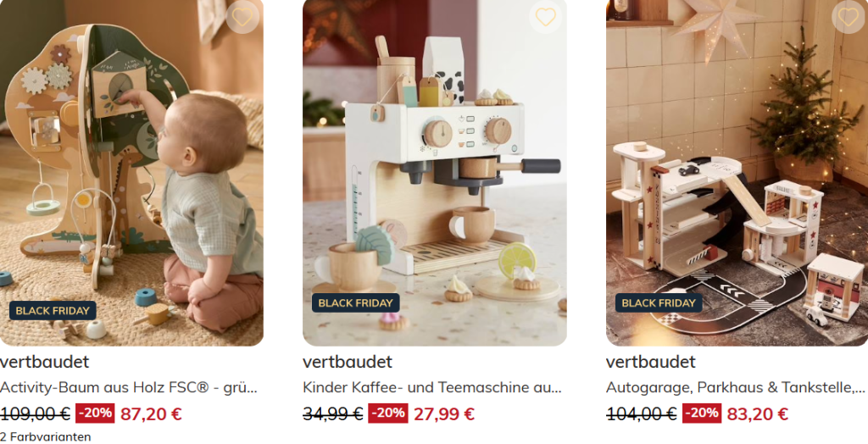View the 2 Farbvarianten for Activity-Baum

click(46, 437)
